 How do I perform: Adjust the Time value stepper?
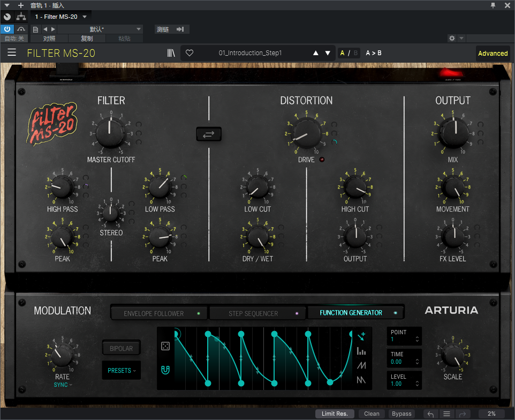pyautogui.click(x=417, y=362)
